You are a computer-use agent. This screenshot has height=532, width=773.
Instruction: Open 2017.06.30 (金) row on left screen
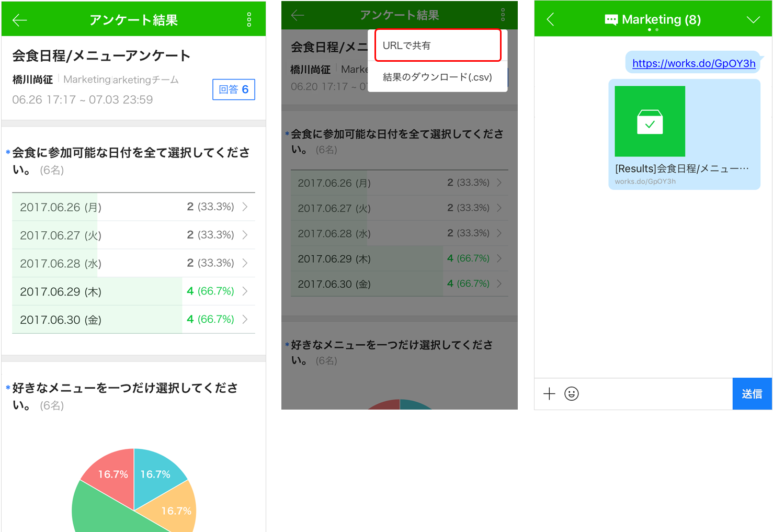[x=133, y=320]
